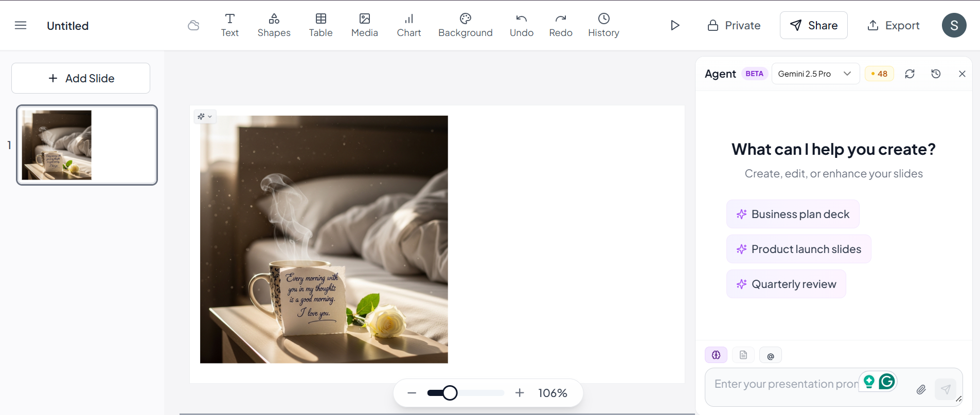Click the cloud save status icon

[193, 25]
